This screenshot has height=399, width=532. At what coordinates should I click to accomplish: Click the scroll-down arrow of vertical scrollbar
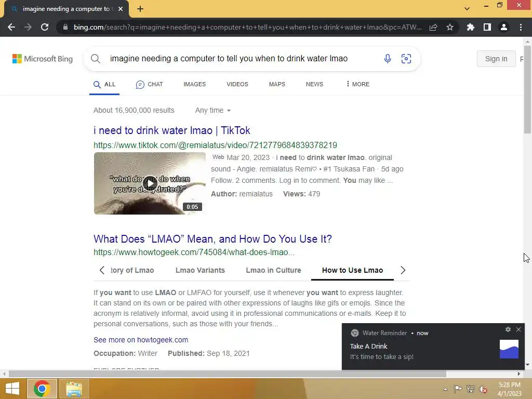(x=527, y=365)
